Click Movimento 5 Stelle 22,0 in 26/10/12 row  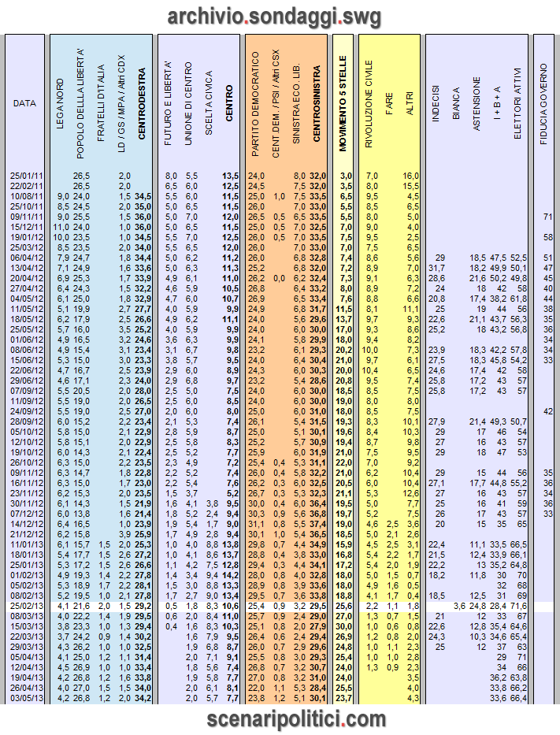pos(344,462)
